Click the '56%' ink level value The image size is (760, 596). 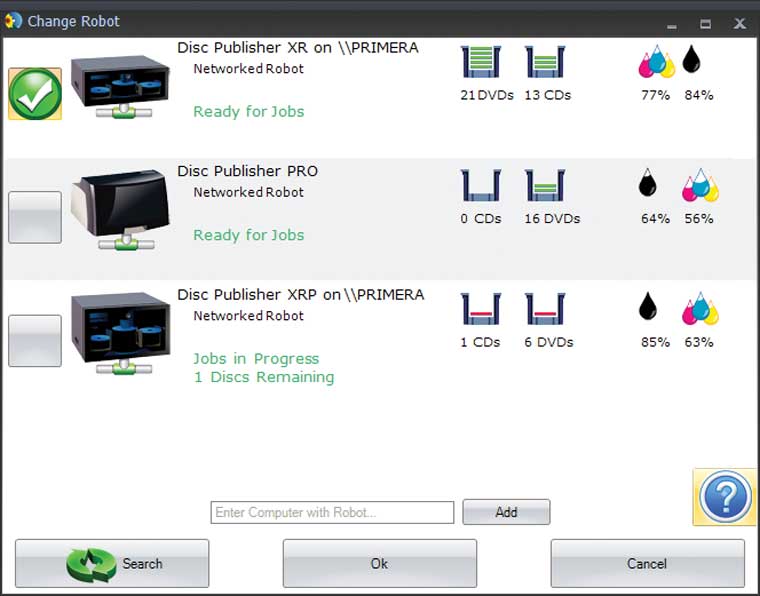[x=699, y=219]
